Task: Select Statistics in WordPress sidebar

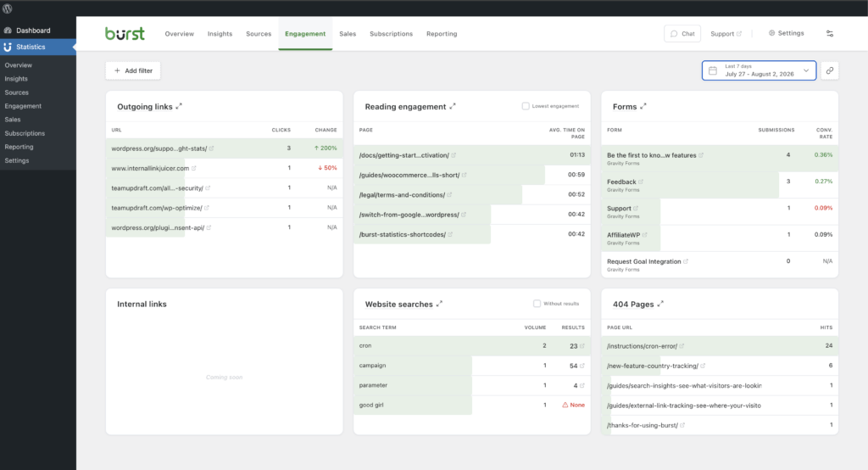Action: coord(38,48)
